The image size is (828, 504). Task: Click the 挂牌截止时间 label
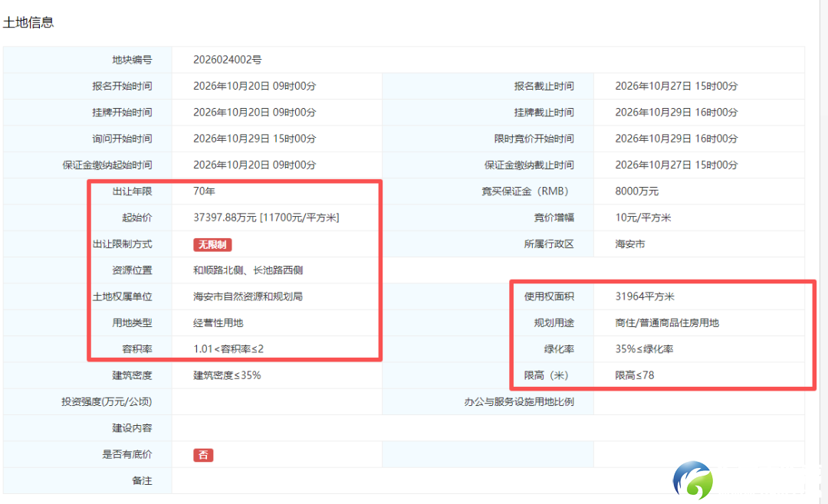point(544,113)
